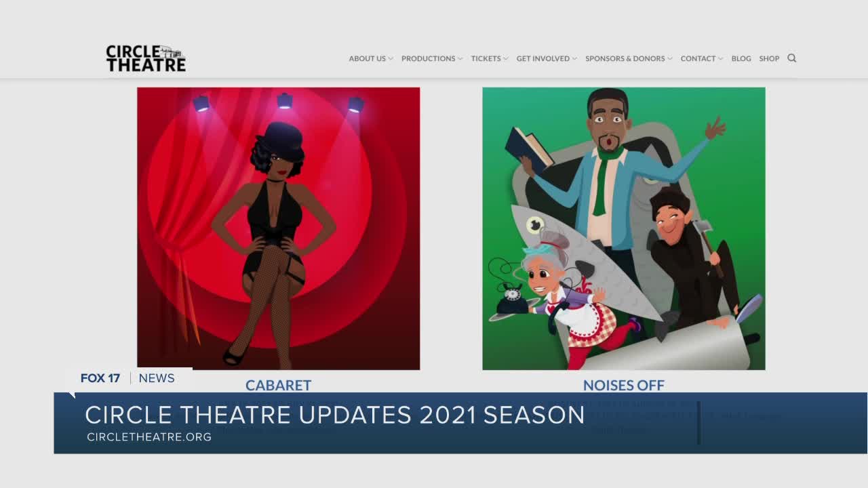This screenshot has height=488, width=868.
Task: Expand the Tickets dropdown chevron
Action: [x=506, y=59]
